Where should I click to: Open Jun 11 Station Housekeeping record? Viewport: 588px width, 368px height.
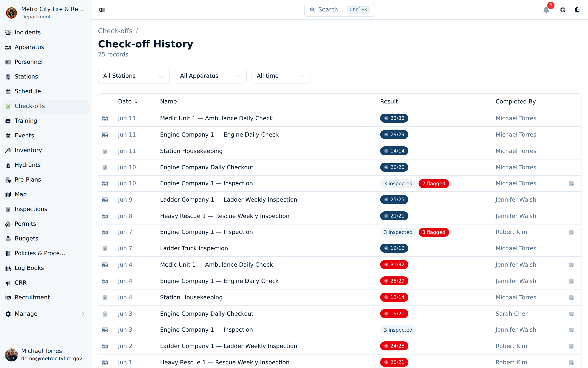click(340, 151)
